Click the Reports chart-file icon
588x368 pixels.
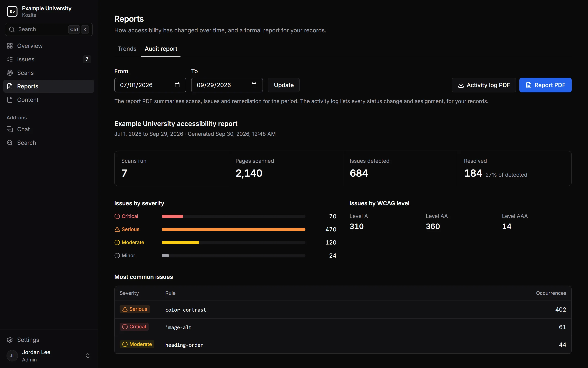click(10, 86)
